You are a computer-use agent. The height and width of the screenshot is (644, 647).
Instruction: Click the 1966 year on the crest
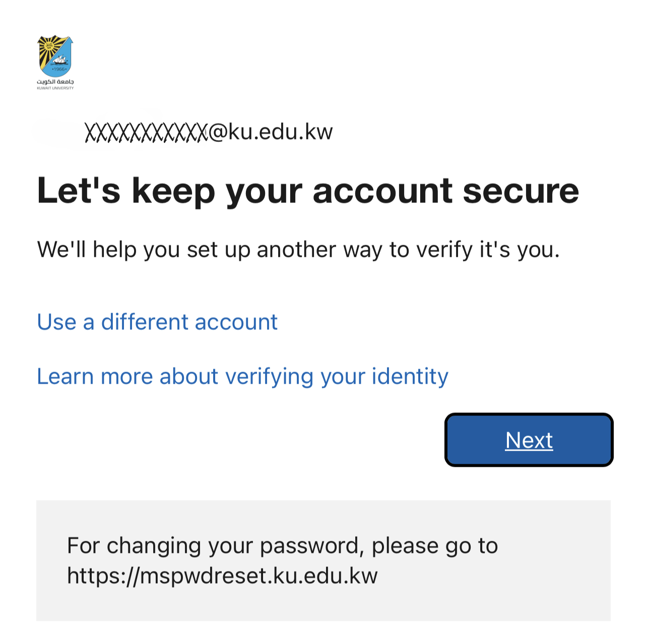tap(59, 69)
